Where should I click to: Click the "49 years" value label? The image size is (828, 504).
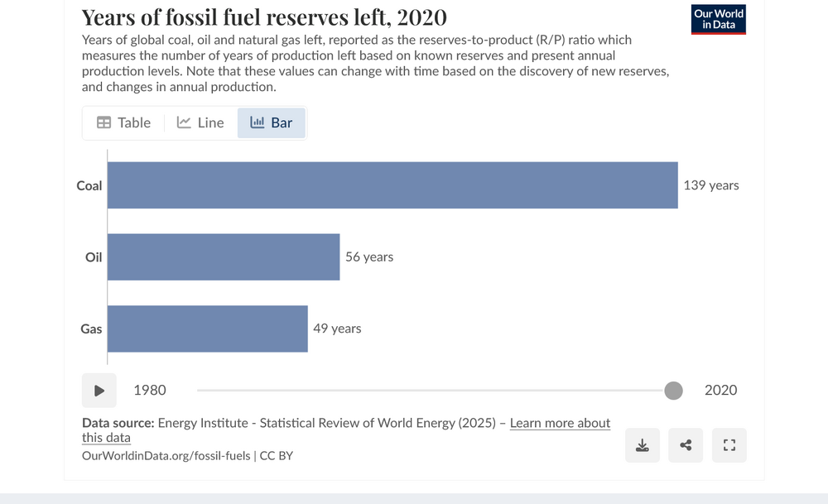337,329
